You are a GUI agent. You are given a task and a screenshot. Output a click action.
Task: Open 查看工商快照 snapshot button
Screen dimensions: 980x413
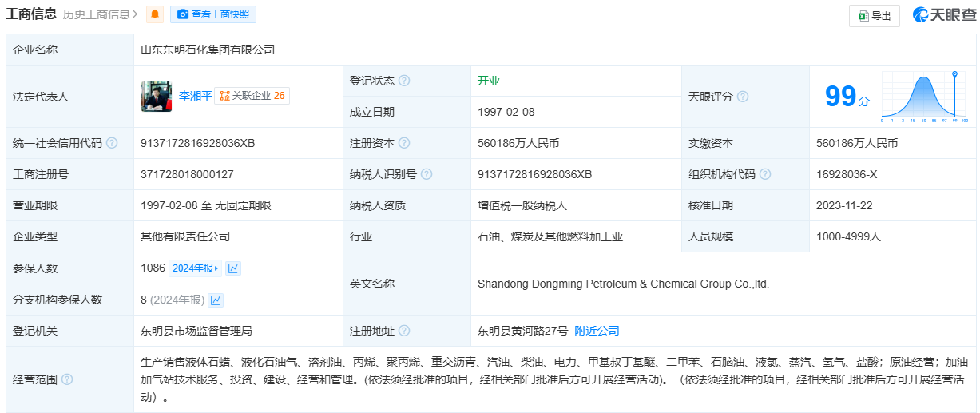point(213,14)
